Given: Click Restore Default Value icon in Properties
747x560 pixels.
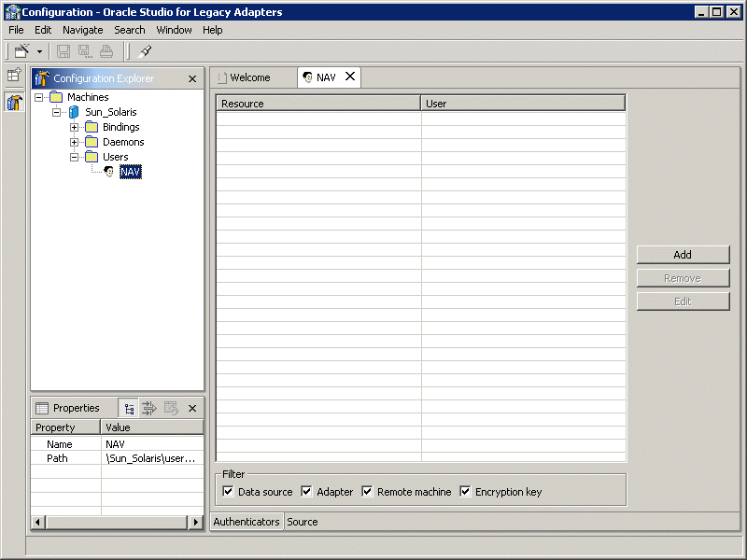Looking at the screenshot, I should click(x=171, y=408).
